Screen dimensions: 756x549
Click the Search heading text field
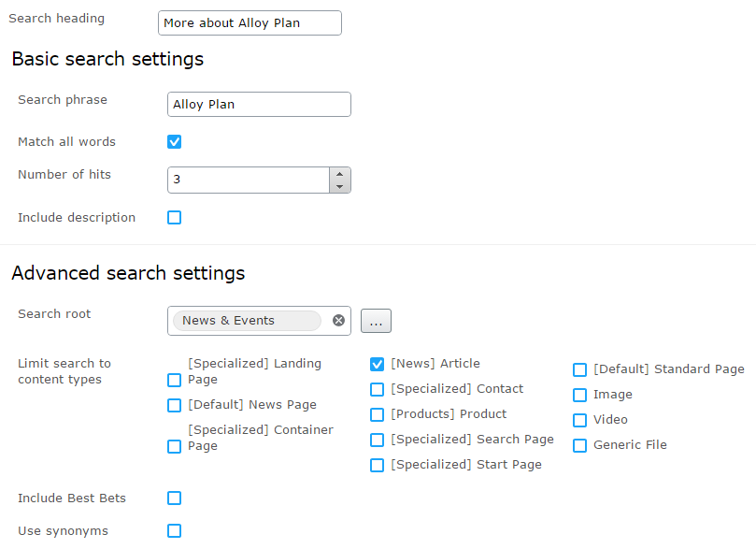click(x=250, y=22)
